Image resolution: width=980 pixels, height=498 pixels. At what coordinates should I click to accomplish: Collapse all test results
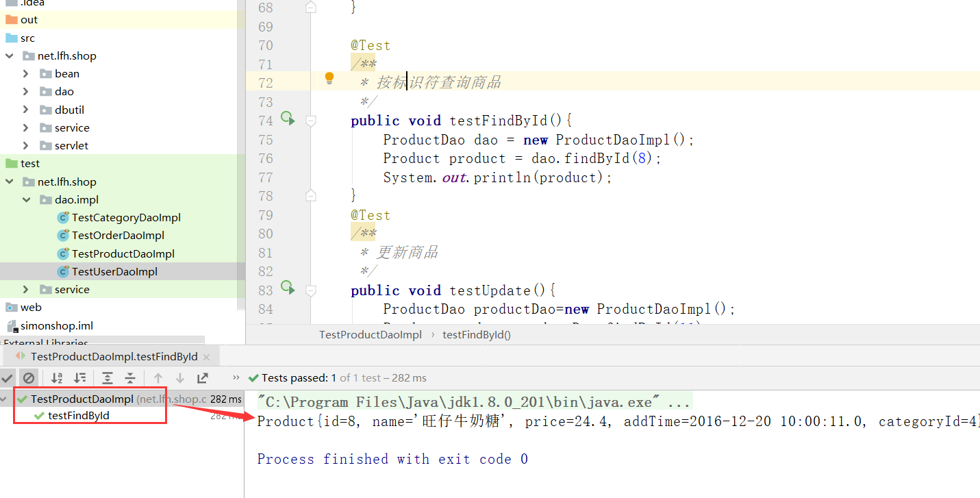[x=130, y=378]
